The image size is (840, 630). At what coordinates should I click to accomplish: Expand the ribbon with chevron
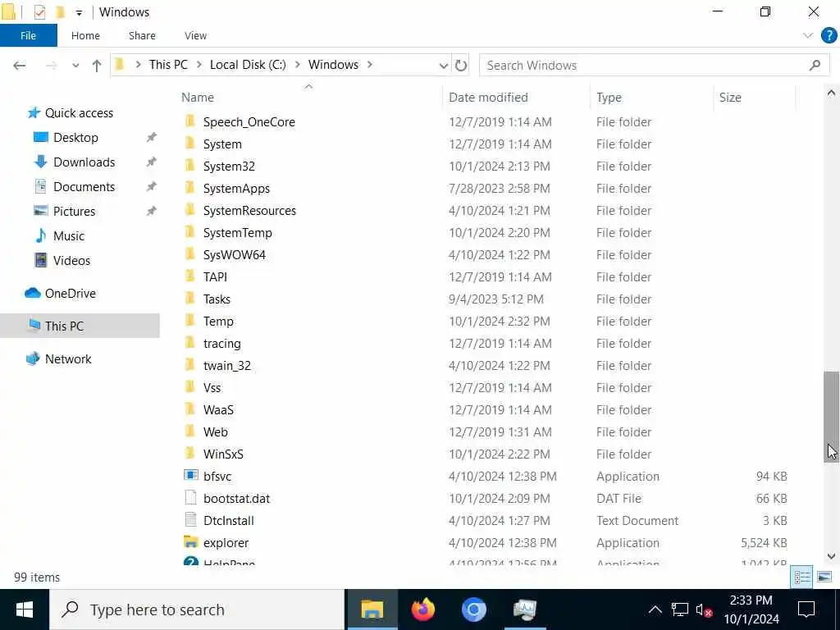click(808, 35)
